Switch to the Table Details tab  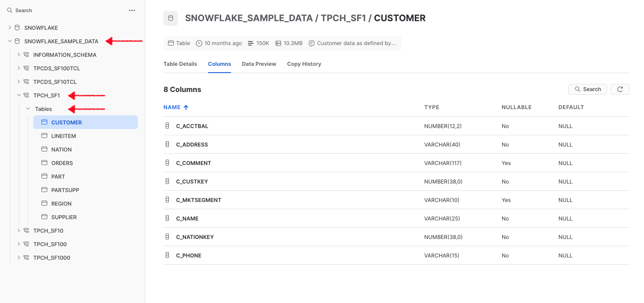(180, 64)
